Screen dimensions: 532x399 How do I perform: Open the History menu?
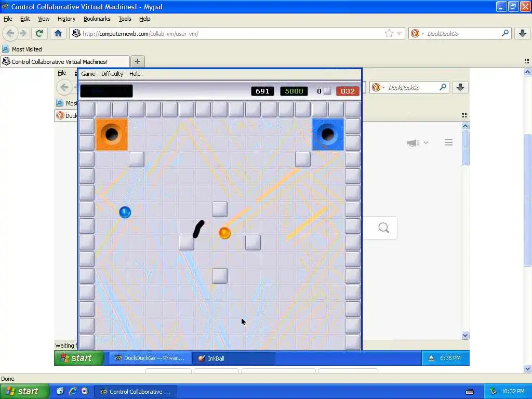66,19
